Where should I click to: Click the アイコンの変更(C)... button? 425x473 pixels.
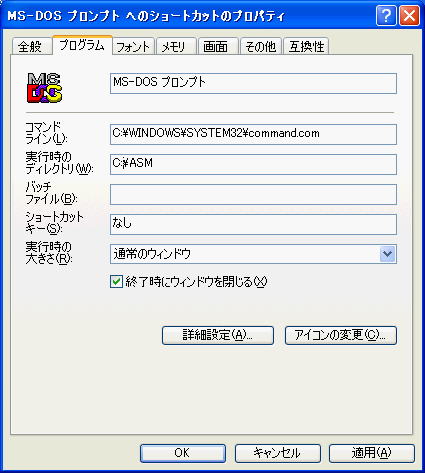point(341,335)
